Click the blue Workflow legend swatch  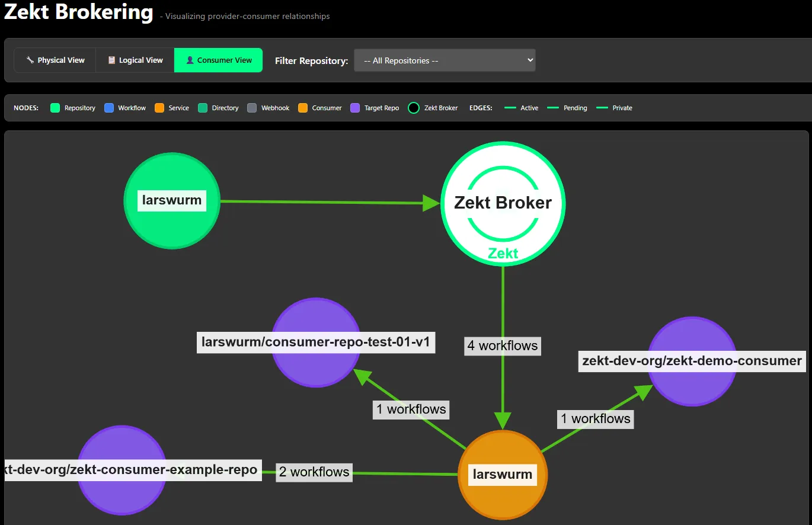tap(109, 108)
